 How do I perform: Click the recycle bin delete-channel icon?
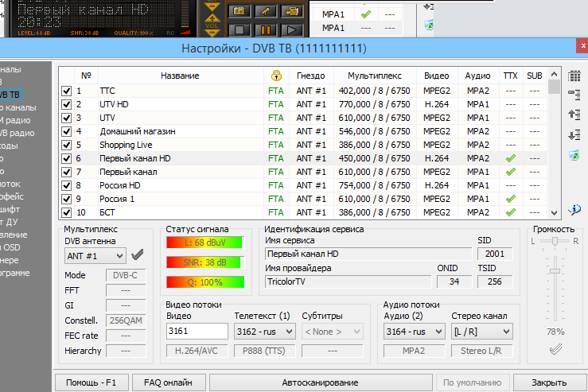coord(574,154)
